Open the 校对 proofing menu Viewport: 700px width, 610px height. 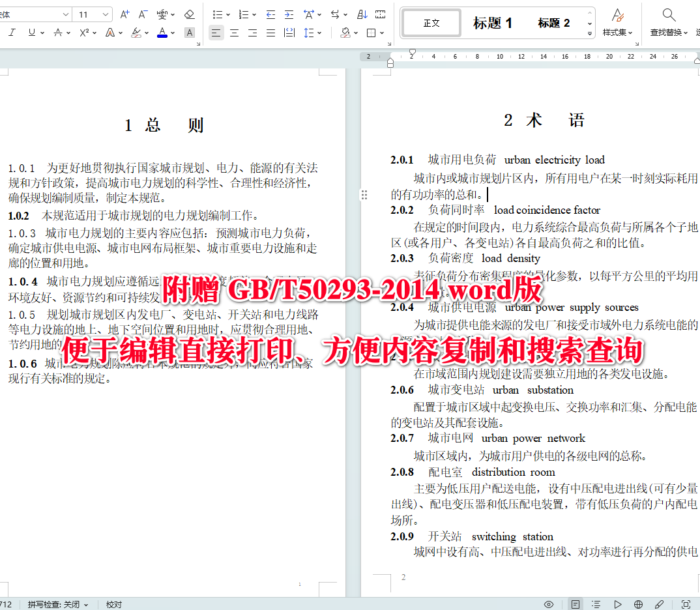(113, 604)
